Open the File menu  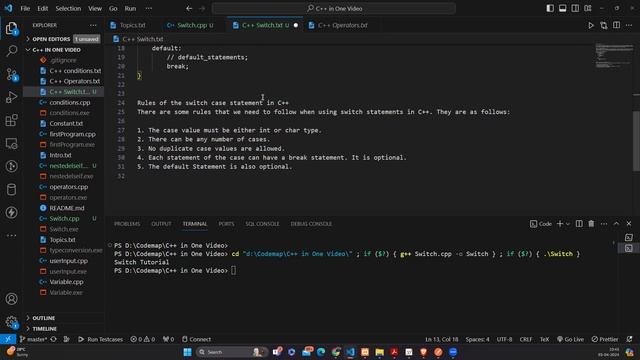pyautogui.click(x=25, y=8)
